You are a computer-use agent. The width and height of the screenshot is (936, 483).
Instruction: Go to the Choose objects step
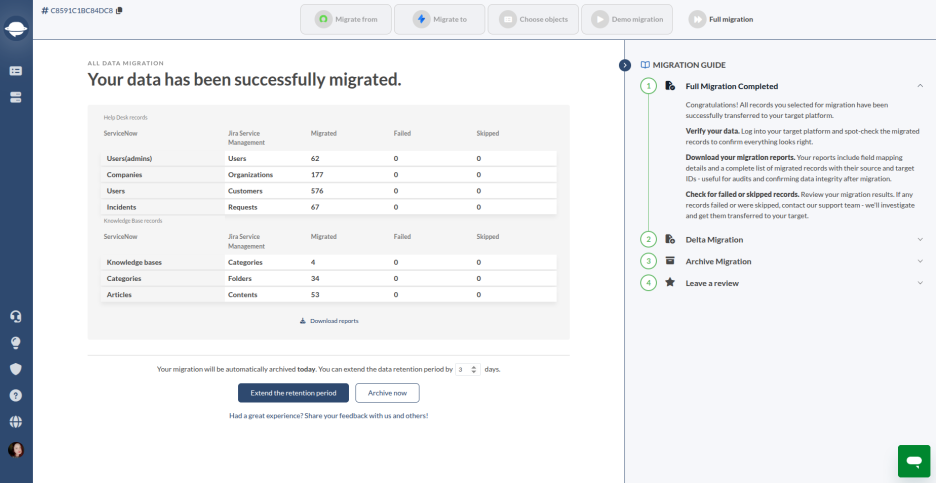coord(533,19)
